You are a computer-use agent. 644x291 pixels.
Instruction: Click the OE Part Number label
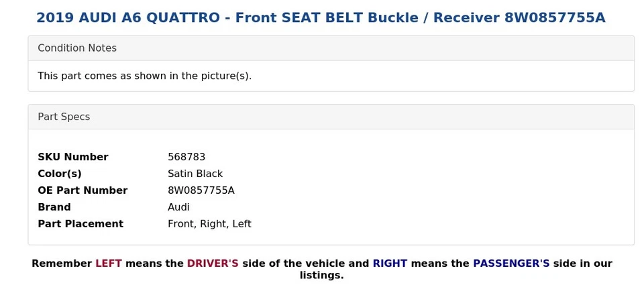[83, 190]
